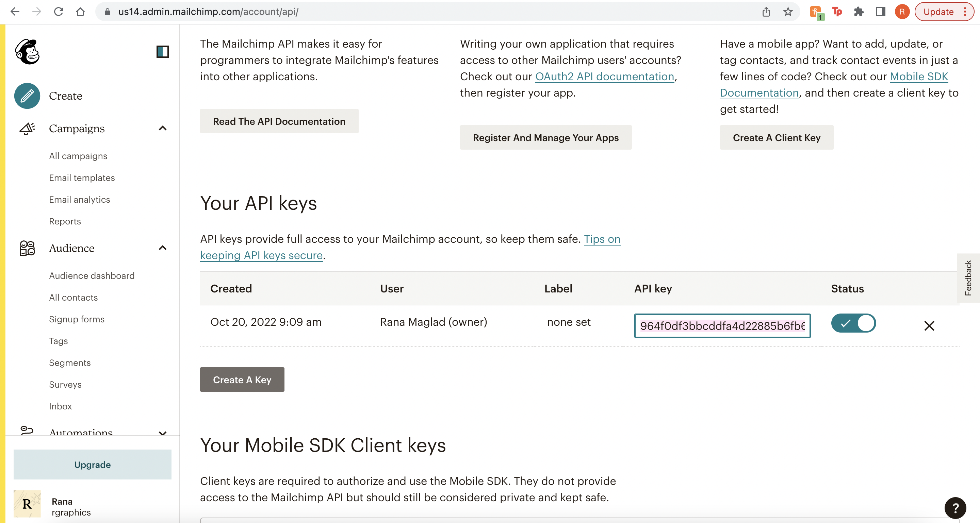This screenshot has width=980, height=523.
Task: Click the Create A Key button
Action: pyautogui.click(x=242, y=379)
